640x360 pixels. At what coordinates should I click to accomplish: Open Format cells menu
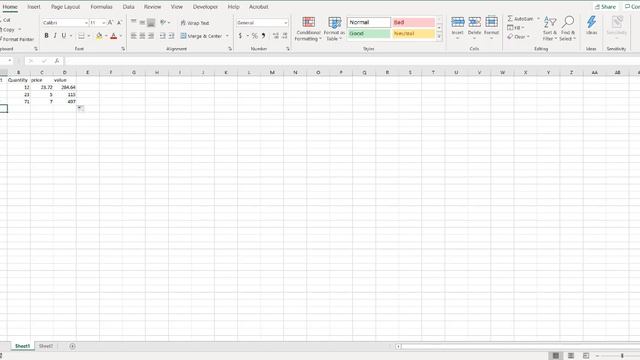[x=491, y=28]
